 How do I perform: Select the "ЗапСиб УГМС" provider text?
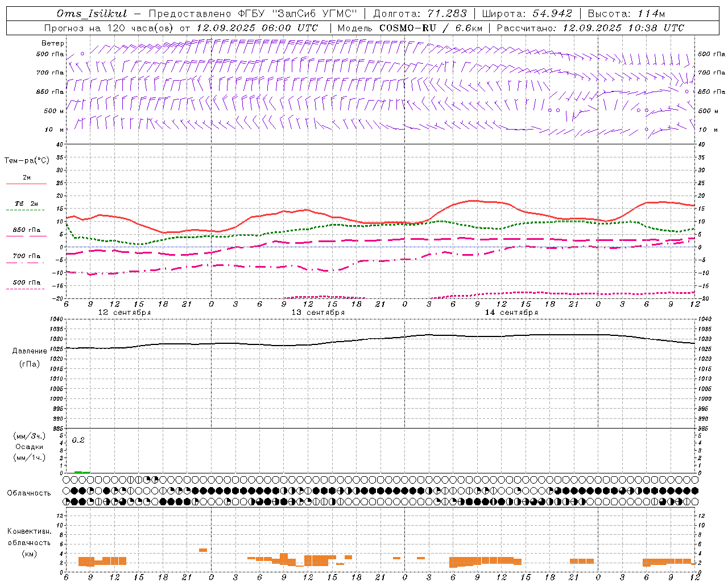[x=315, y=14]
